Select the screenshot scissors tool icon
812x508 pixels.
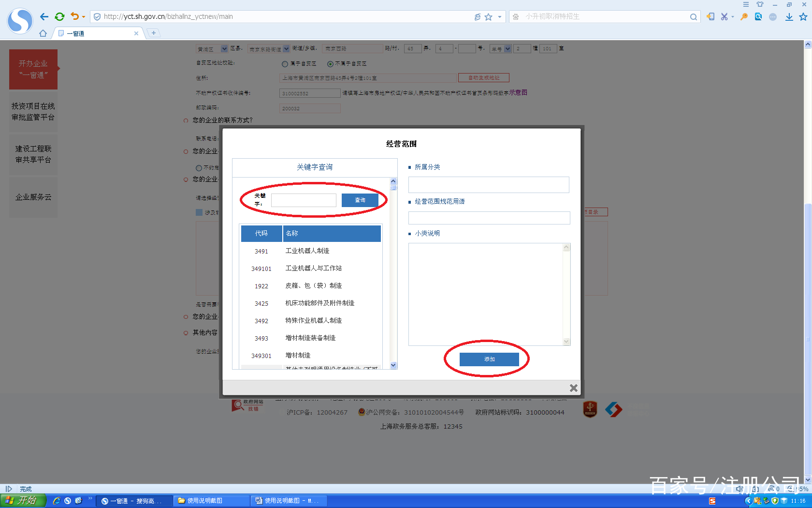tap(724, 16)
